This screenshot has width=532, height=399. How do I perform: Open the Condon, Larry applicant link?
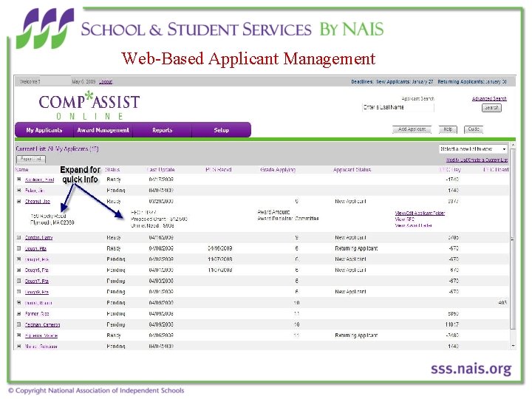point(38,238)
